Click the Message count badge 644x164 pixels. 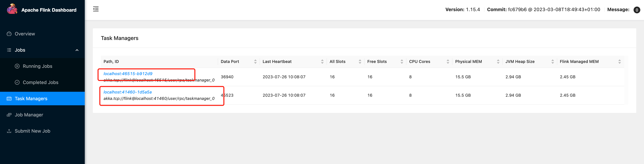coord(636,10)
